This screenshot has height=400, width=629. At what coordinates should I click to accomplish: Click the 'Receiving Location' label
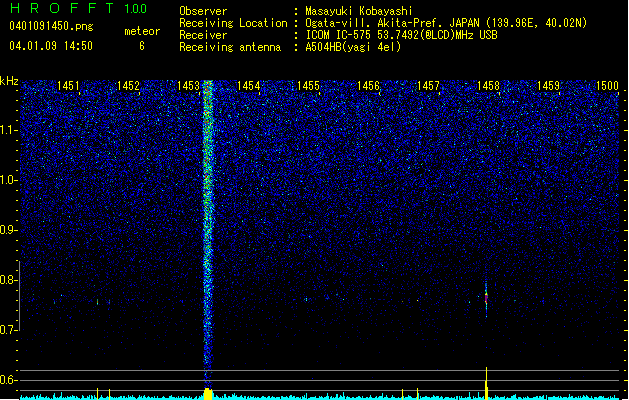tap(233, 23)
